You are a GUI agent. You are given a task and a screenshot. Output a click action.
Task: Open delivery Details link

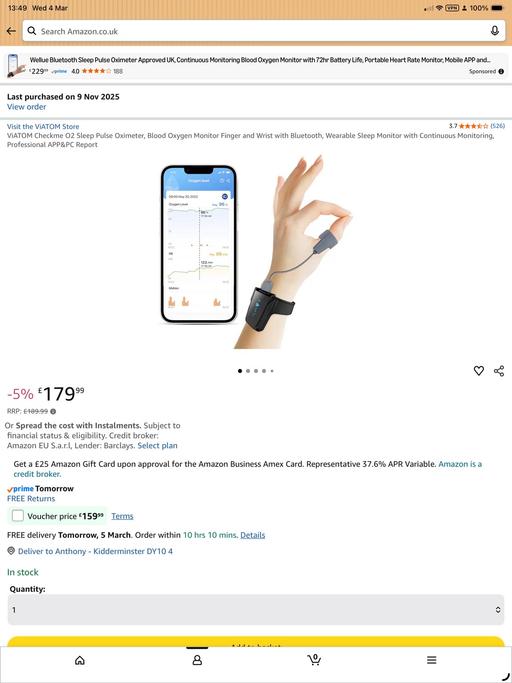tap(253, 535)
